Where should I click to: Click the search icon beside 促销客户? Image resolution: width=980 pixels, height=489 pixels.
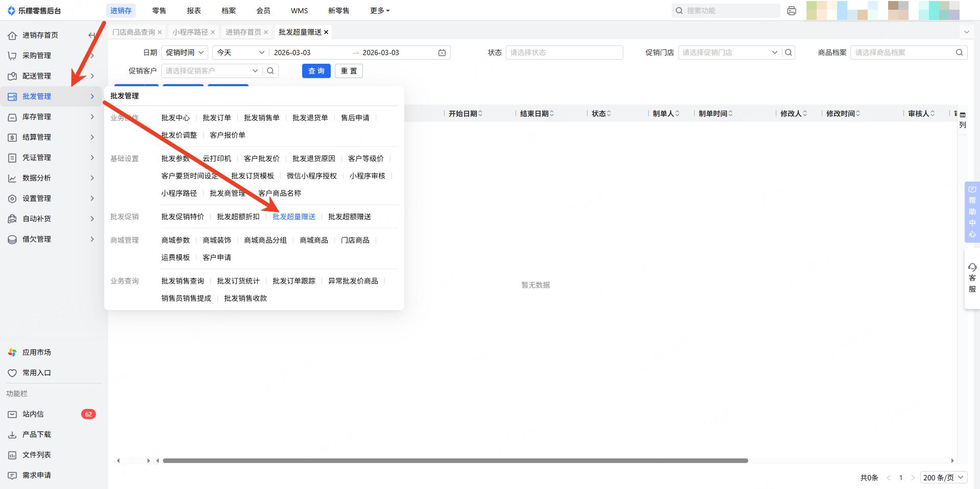click(271, 71)
